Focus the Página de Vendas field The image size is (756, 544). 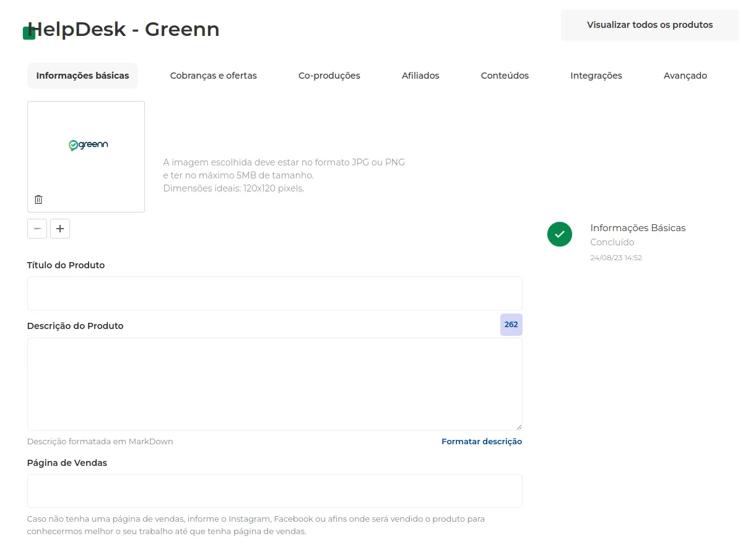275,491
